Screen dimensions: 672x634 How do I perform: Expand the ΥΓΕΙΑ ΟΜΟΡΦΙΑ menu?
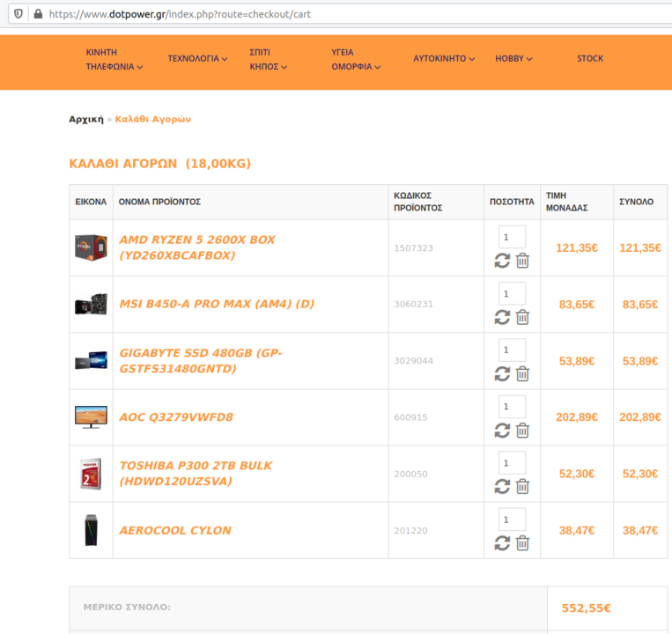tap(356, 60)
